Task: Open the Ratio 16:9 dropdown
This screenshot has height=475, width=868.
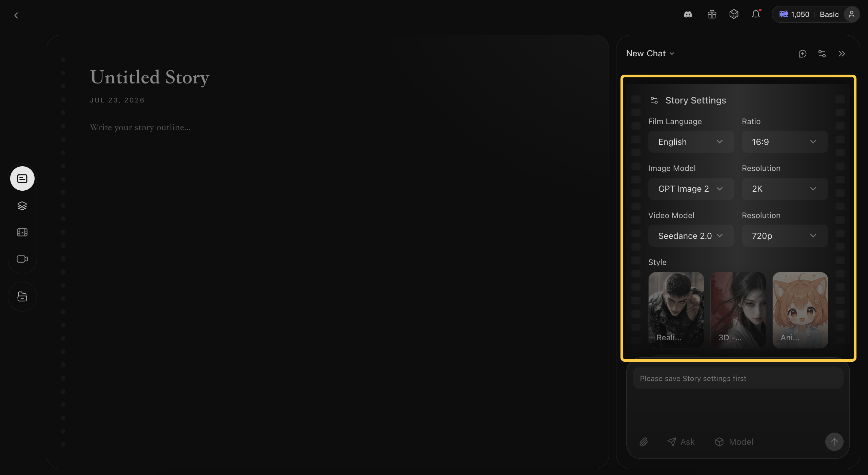Action: [x=785, y=142]
